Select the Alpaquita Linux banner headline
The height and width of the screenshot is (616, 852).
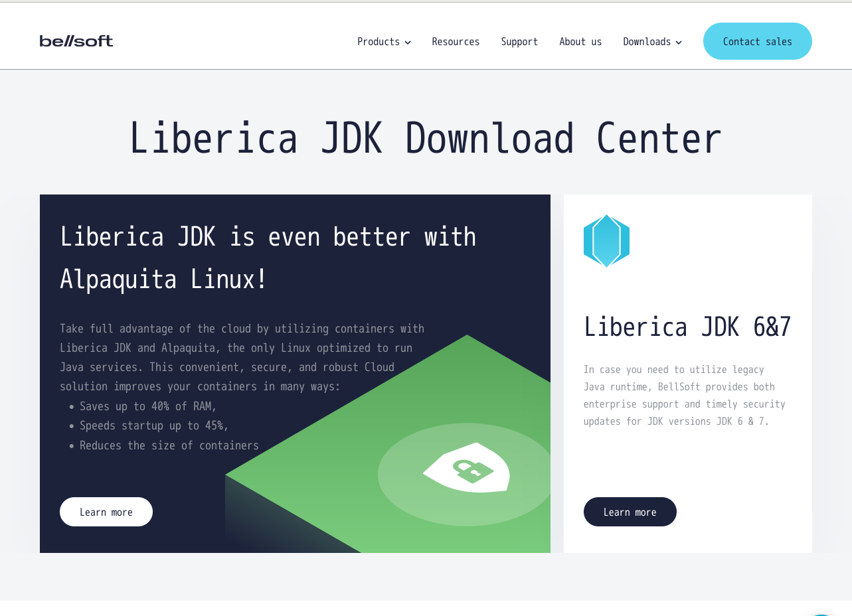[x=268, y=258]
